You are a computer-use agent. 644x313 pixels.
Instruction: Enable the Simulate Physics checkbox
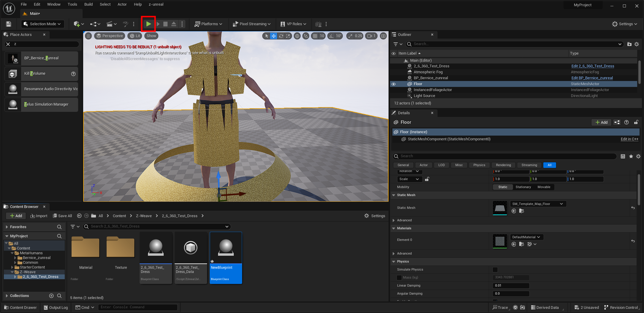pos(495,269)
